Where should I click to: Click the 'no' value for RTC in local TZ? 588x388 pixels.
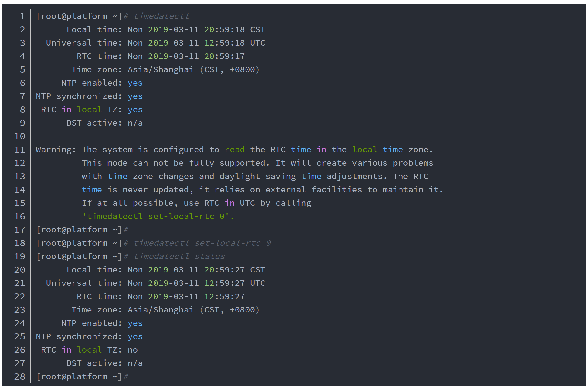click(133, 350)
